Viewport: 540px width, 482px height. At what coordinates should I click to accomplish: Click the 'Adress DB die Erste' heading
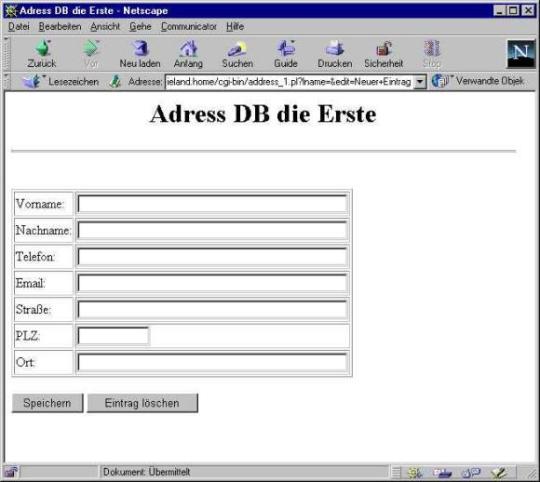pos(263,114)
